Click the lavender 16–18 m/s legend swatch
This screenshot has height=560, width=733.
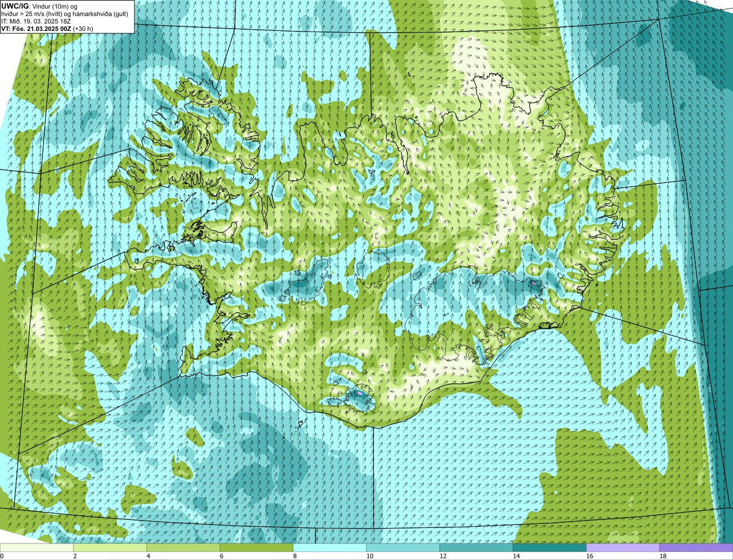[x=623, y=547]
